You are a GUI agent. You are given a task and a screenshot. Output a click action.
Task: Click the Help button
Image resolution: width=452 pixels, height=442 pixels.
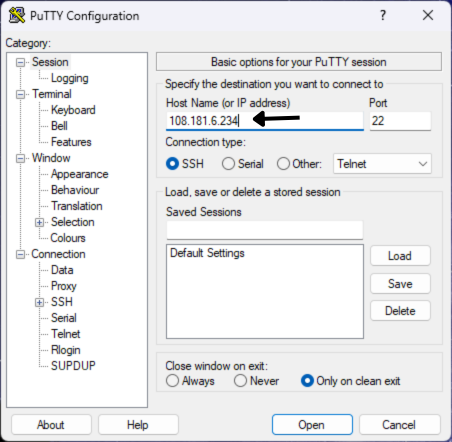(138, 425)
